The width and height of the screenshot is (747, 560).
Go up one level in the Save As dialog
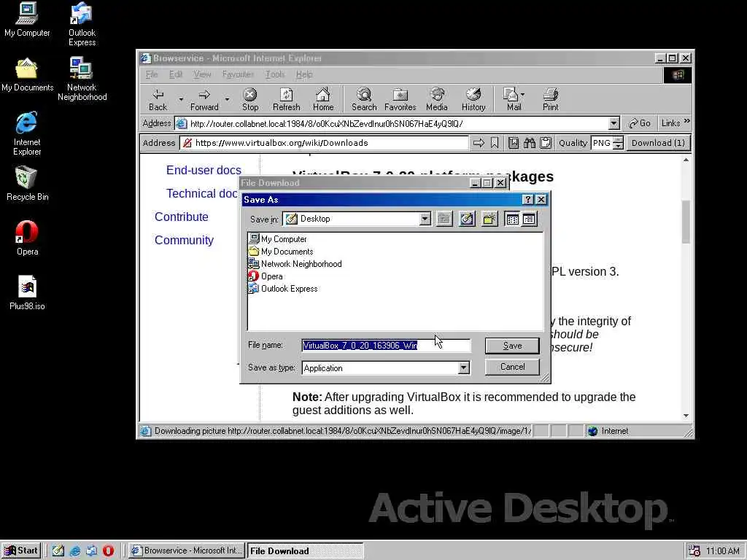coord(444,219)
